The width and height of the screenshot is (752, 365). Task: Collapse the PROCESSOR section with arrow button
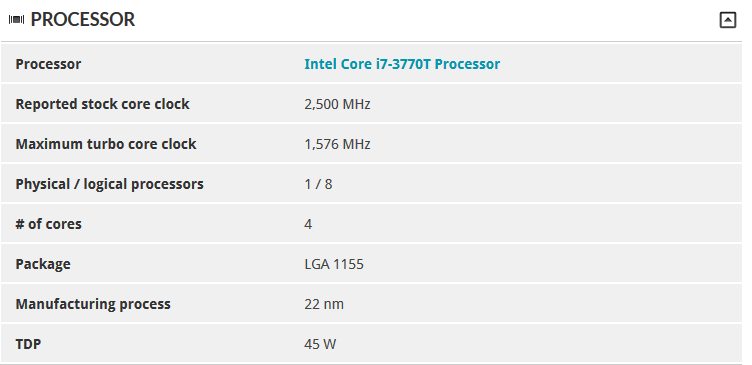tap(728, 20)
